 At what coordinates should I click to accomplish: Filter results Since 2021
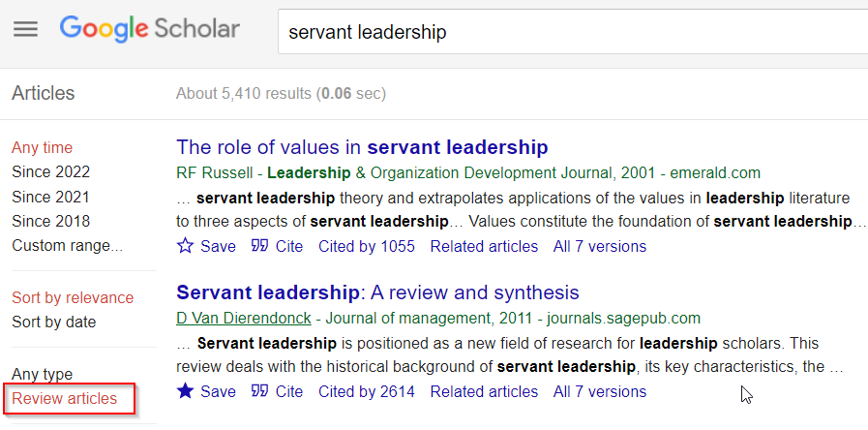click(x=50, y=197)
